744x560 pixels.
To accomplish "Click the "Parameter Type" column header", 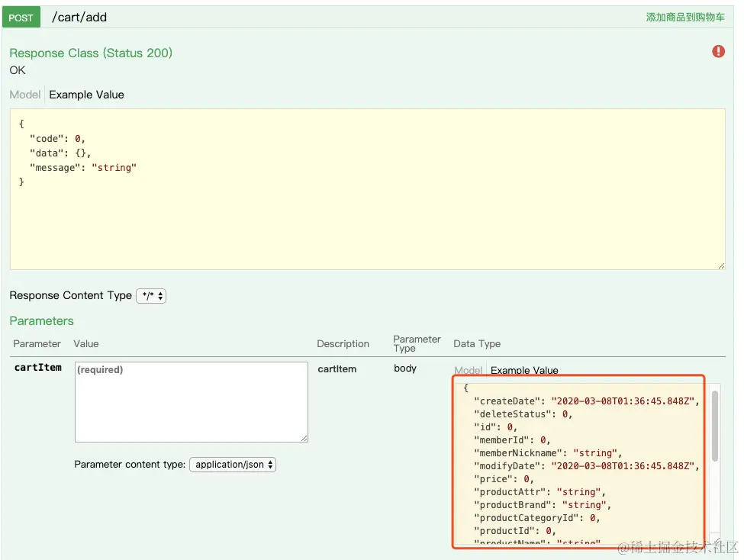I will (x=417, y=343).
